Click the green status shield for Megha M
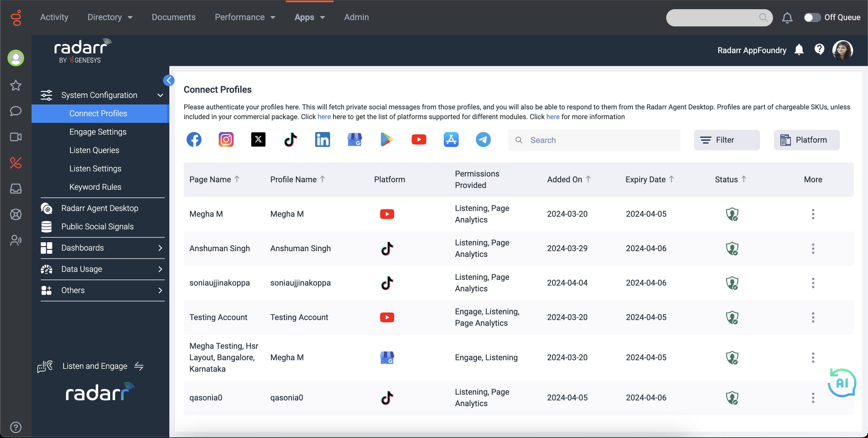 tap(732, 214)
